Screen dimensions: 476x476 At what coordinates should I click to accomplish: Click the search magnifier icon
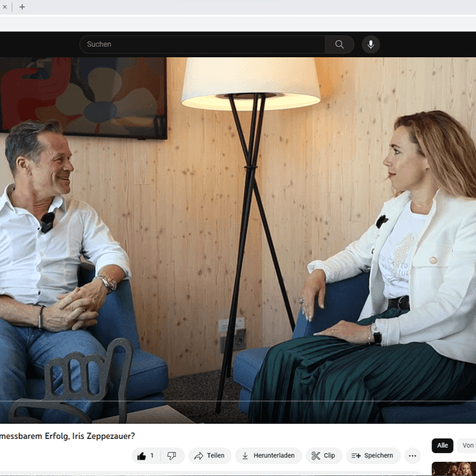coord(339,45)
